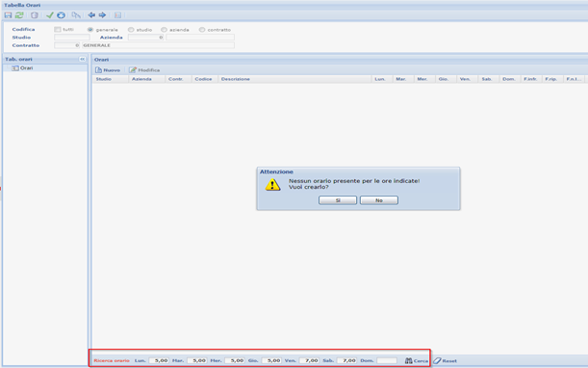Click the Ricerca orario label
The height and width of the screenshot is (368, 588).
coord(112,360)
